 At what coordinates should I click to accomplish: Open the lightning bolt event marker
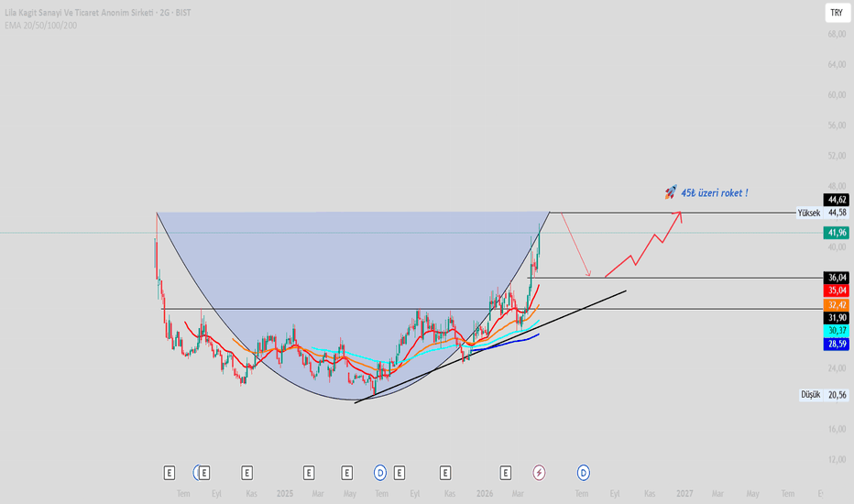539,473
